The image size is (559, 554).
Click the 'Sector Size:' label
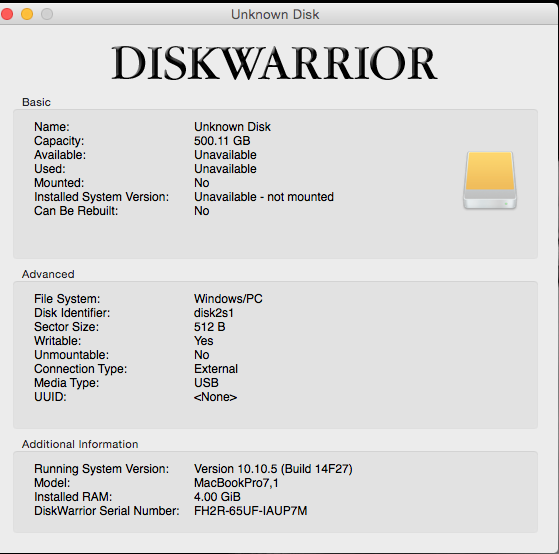pyautogui.click(x=66, y=327)
